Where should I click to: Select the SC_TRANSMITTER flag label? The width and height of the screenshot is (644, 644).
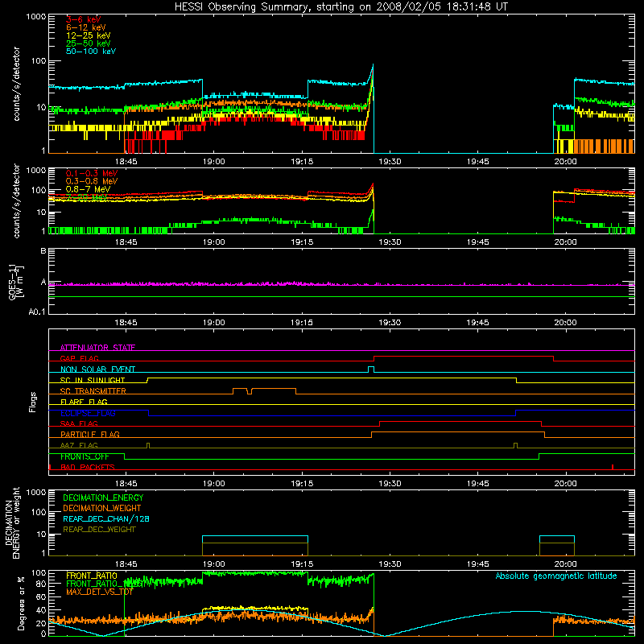click(x=93, y=391)
